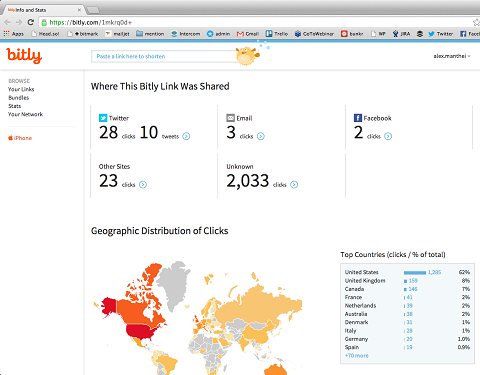Viewport: 480px width, 375px height.
Task: Open the JIRA bookmark
Action: 401,34
